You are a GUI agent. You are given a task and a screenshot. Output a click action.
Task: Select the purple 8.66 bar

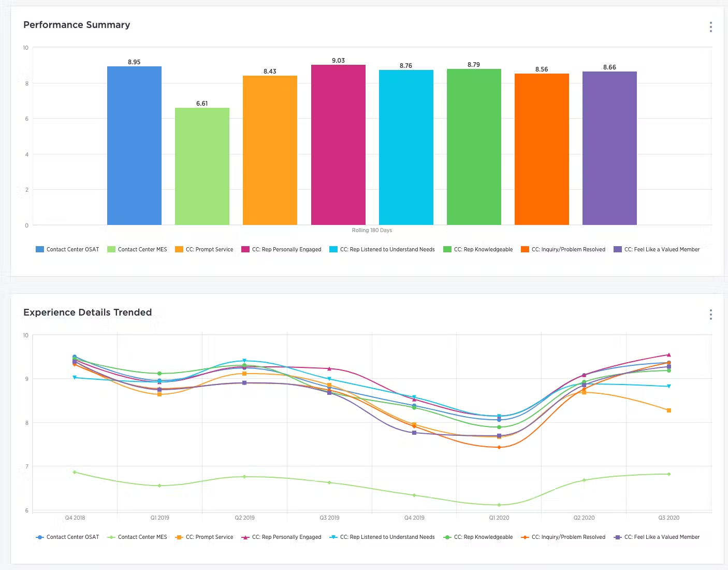point(609,148)
